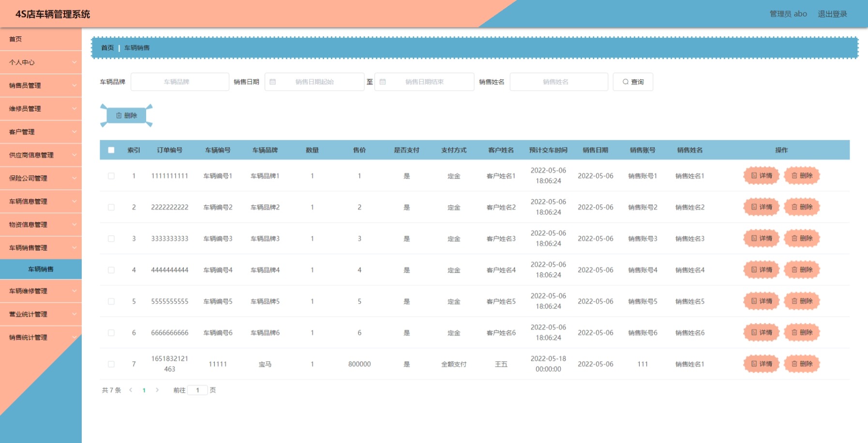
Task: Delete the 宝马 order row
Action: pos(802,364)
